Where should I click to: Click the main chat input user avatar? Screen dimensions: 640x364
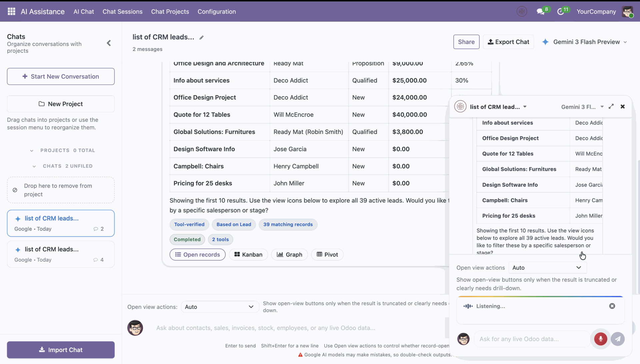[x=135, y=328]
